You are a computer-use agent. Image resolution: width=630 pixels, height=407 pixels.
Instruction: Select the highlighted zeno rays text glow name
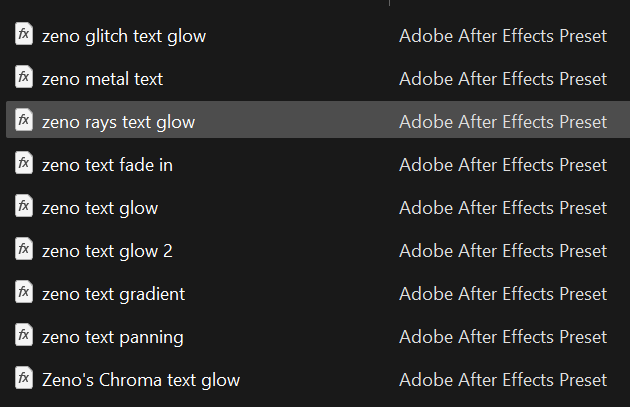coord(118,122)
